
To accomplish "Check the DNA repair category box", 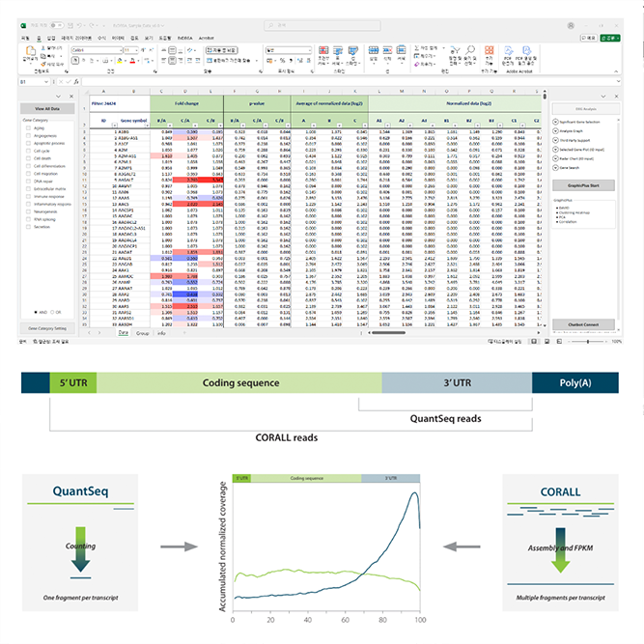I will [28, 182].
